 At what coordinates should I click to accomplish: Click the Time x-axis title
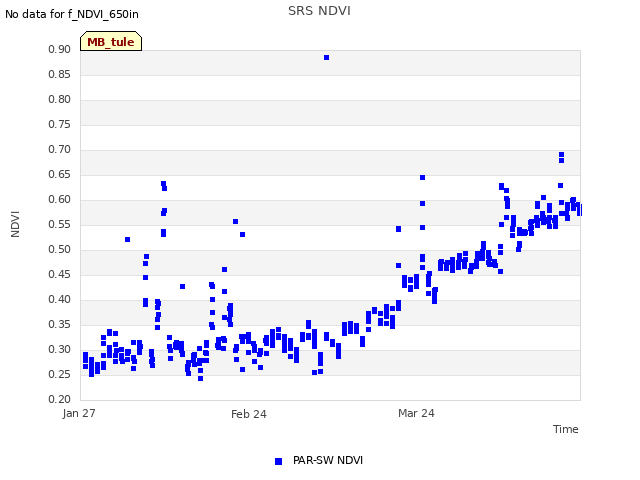click(x=565, y=429)
